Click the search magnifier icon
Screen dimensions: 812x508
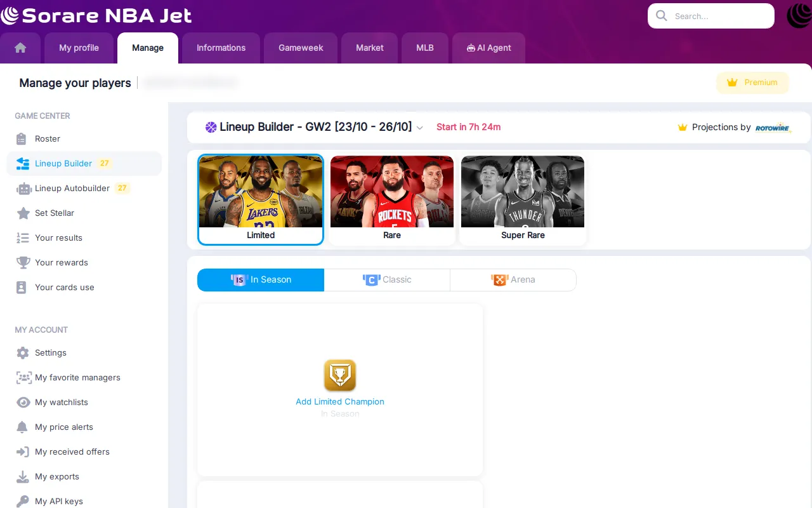pyautogui.click(x=662, y=16)
